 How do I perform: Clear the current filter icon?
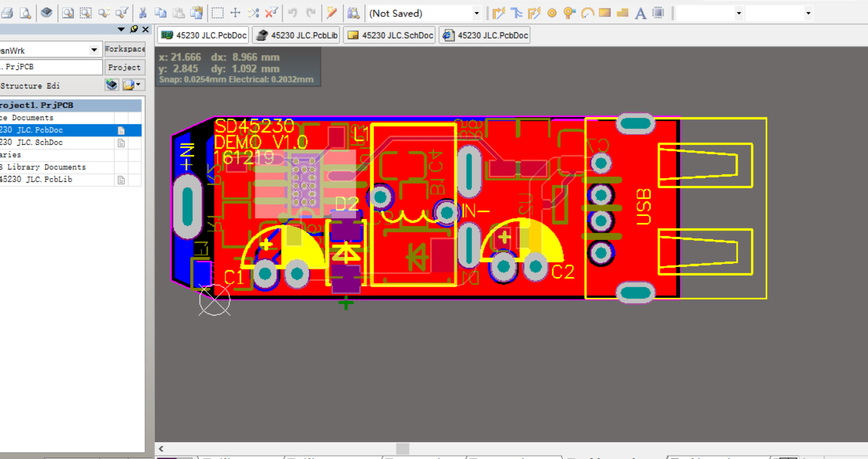click(x=272, y=13)
